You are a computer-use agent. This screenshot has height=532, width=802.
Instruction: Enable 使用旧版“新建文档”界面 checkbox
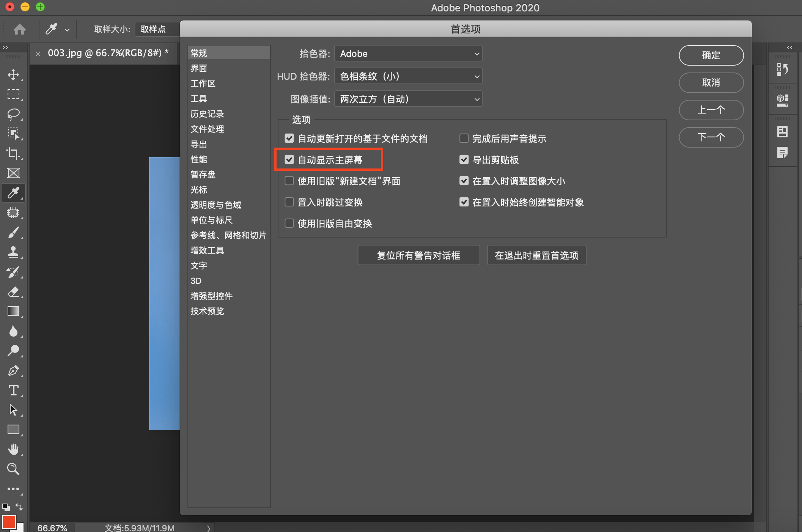289,181
